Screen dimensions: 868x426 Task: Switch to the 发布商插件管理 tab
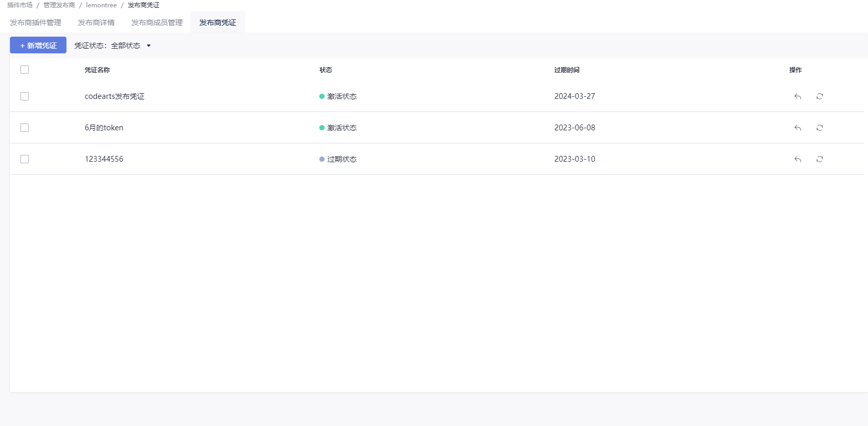[36, 23]
